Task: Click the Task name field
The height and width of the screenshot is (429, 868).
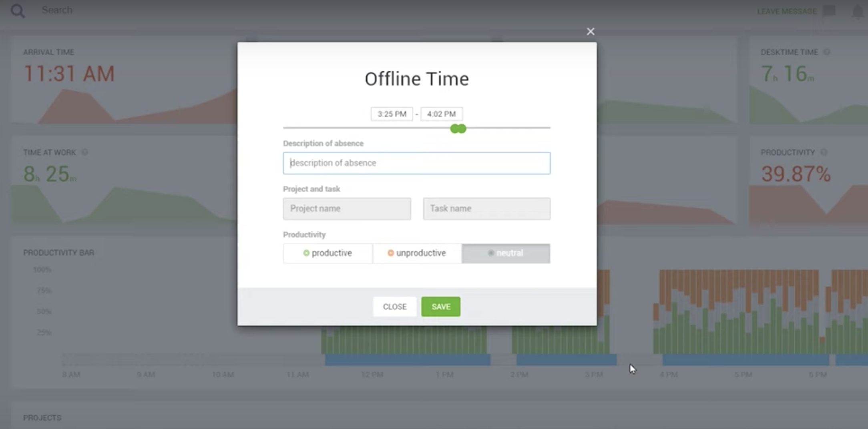Action: click(486, 208)
